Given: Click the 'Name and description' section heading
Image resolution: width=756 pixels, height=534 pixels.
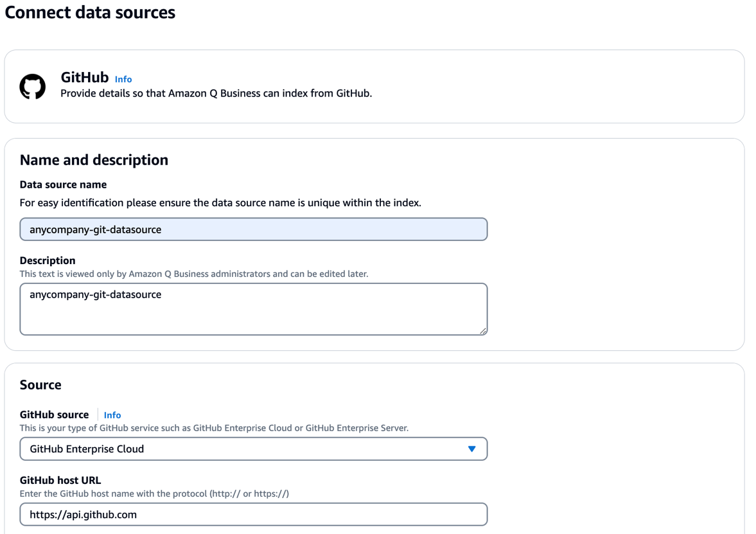Looking at the screenshot, I should pyautogui.click(x=94, y=160).
